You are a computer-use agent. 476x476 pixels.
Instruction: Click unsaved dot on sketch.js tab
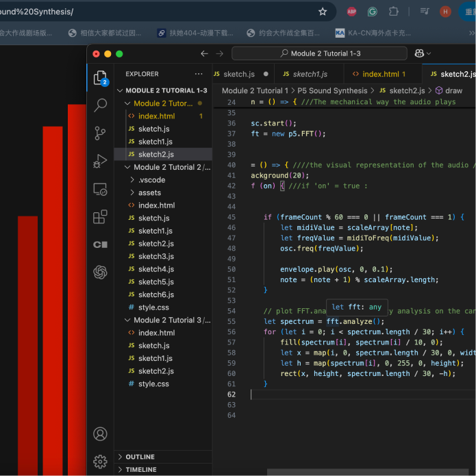pyautogui.click(x=266, y=74)
